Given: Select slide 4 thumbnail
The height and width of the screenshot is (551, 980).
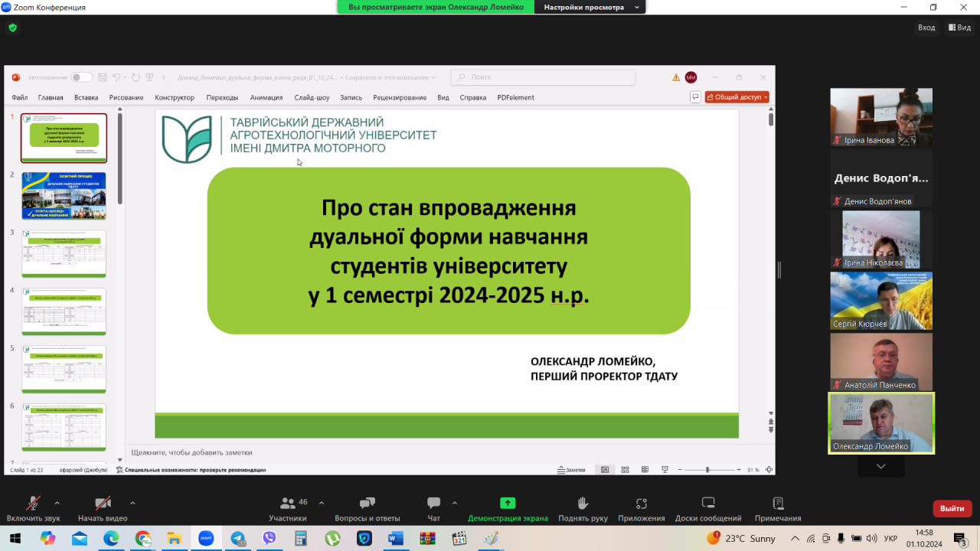Looking at the screenshot, I should click(64, 311).
